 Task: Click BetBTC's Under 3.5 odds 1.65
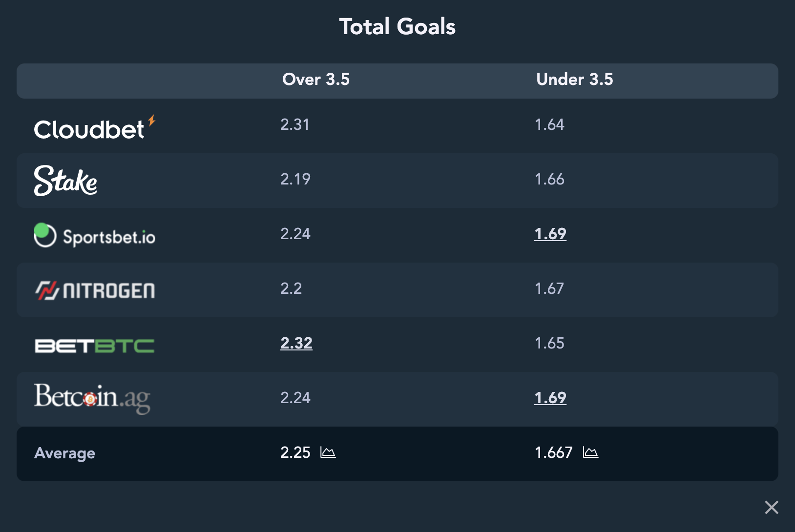549,343
